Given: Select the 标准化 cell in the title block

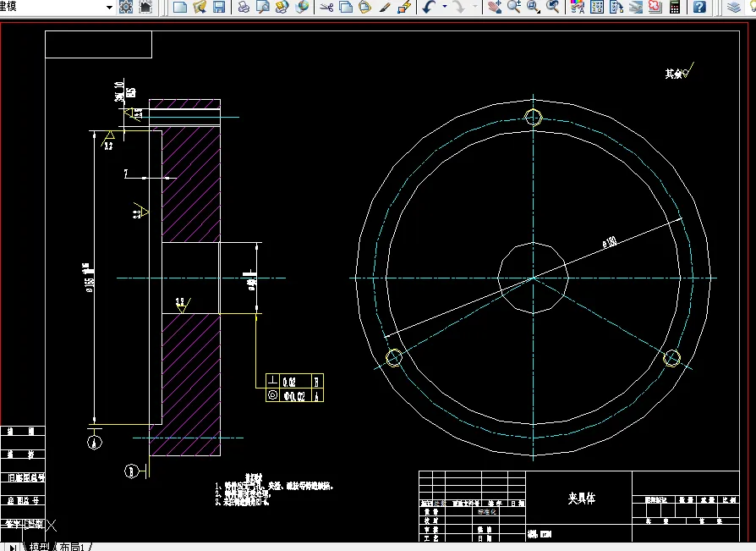Looking at the screenshot, I should tap(487, 511).
